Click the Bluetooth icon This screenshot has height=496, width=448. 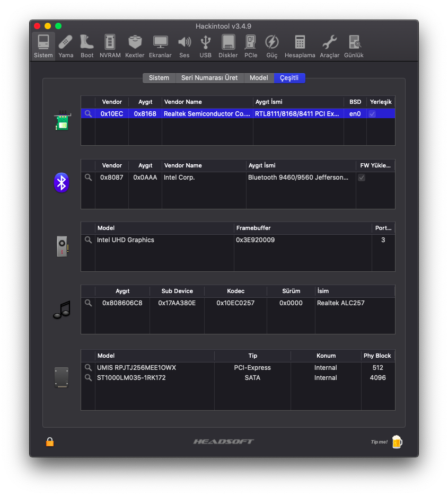pyautogui.click(x=62, y=182)
